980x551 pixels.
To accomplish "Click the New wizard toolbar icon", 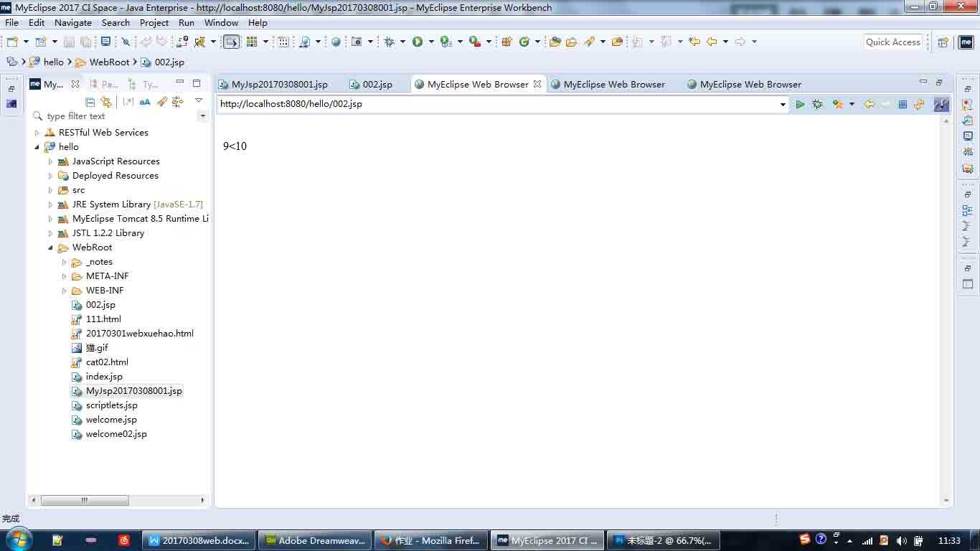I will pos(12,42).
